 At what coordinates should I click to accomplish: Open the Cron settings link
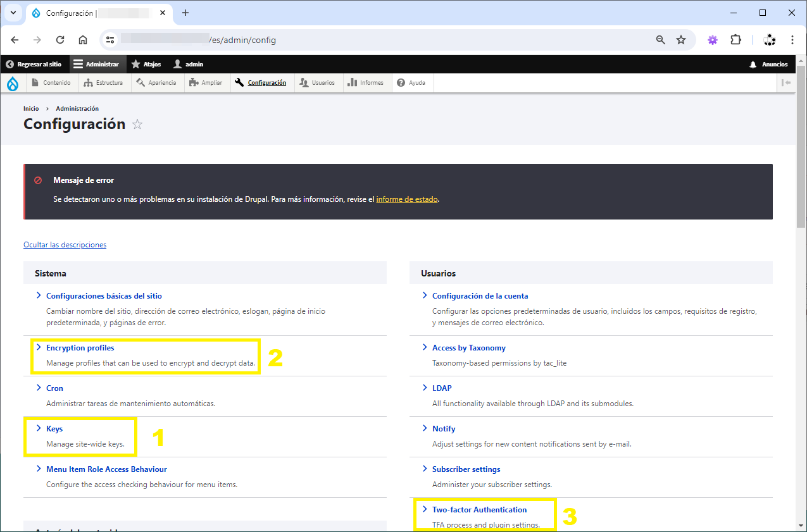pyautogui.click(x=55, y=388)
